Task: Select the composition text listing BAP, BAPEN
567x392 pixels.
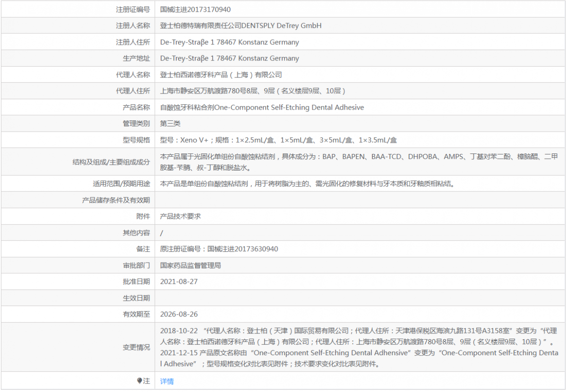Action: click(359, 162)
